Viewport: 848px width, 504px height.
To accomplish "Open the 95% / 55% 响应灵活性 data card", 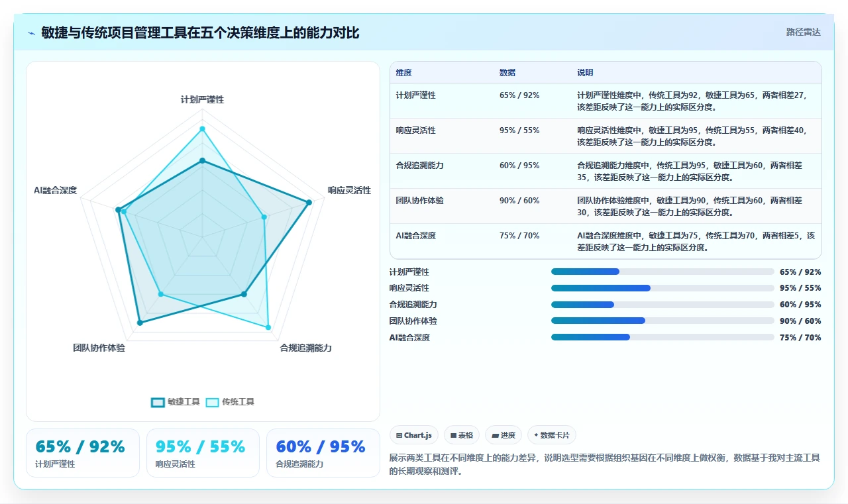I will [x=203, y=453].
